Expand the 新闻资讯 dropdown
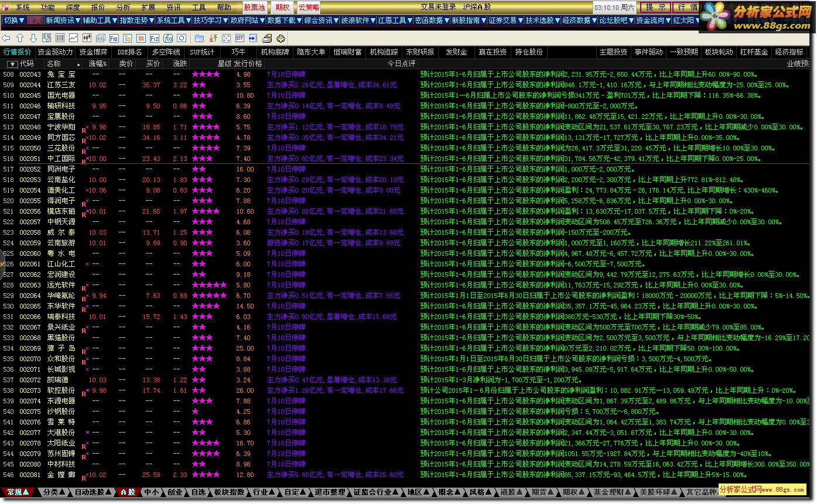 point(63,20)
